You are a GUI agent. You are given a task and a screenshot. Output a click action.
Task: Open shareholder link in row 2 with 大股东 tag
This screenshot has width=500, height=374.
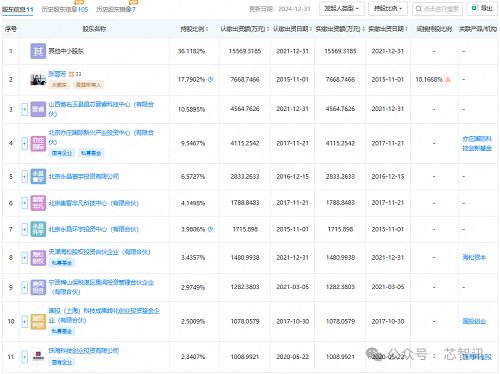pyautogui.click(x=57, y=74)
